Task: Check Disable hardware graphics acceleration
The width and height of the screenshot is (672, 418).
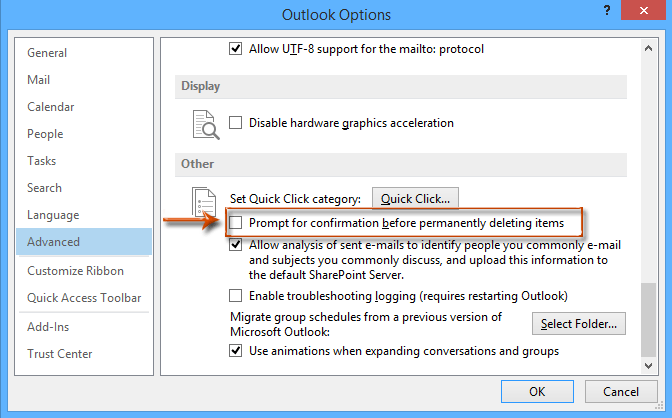Action: click(x=236, y=123)
